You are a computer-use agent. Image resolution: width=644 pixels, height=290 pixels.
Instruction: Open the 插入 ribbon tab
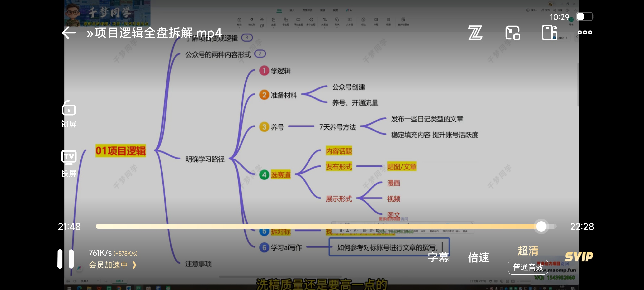(x=292, y=10)
